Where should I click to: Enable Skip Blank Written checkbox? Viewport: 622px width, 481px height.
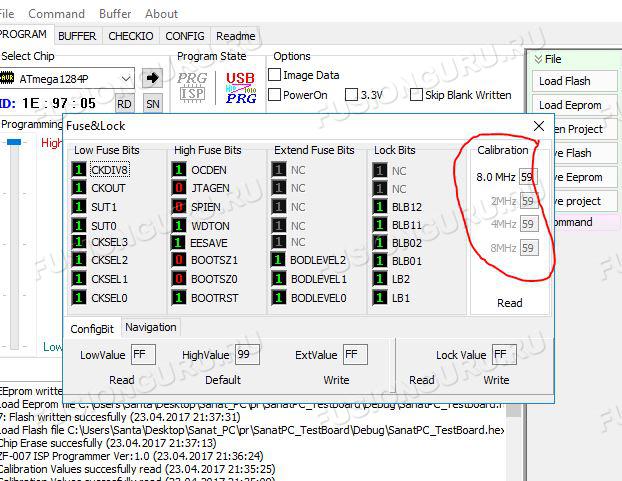(416, 95)
